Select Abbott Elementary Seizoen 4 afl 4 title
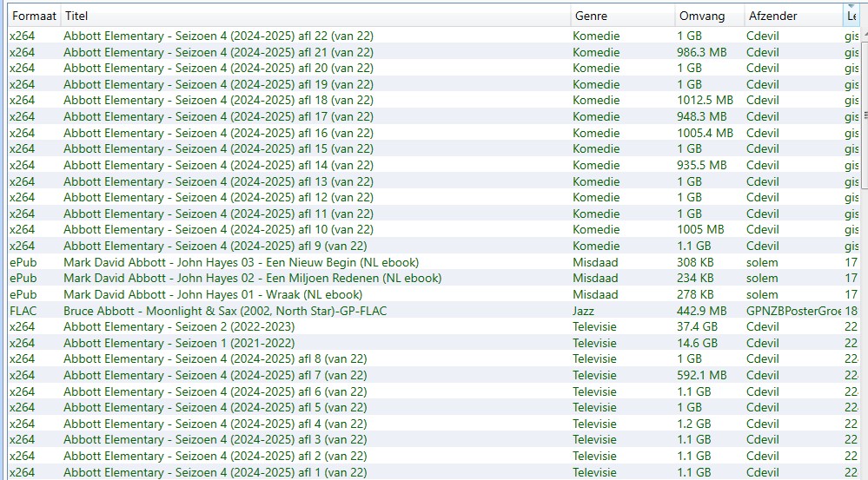Viewport: 868px width, 480px height. [x=215, y=424]
